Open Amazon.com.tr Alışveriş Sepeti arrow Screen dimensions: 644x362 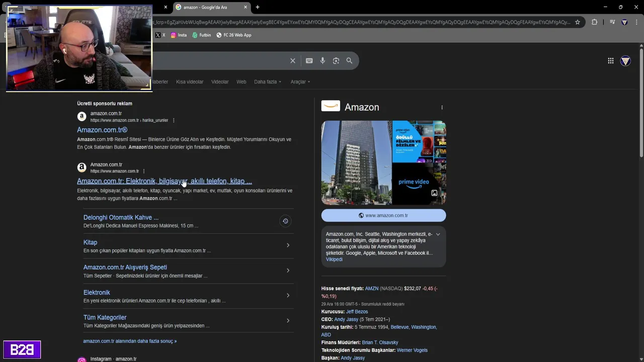tap(288, 270)
